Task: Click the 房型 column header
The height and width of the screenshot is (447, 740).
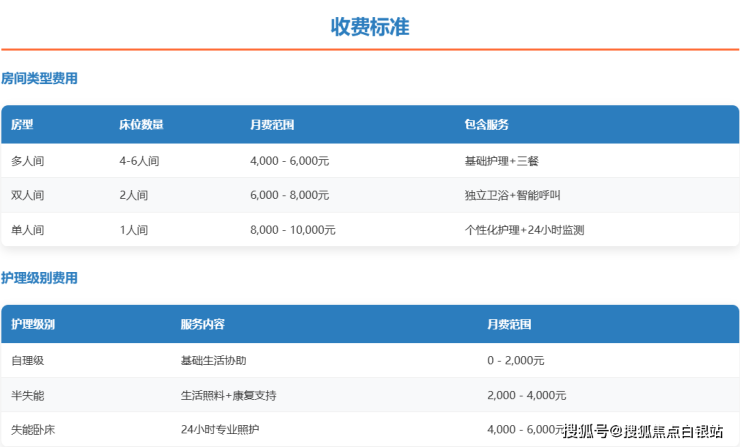Action: click(22, 125)
